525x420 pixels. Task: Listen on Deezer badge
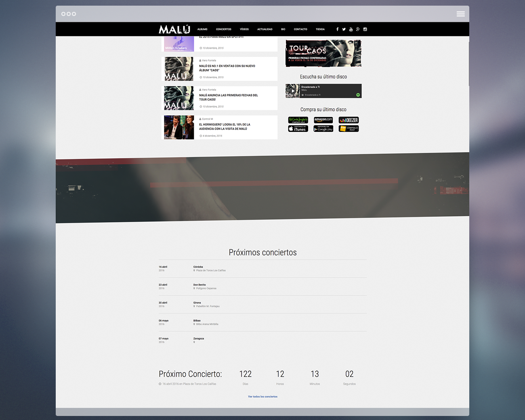pos(349,120)
